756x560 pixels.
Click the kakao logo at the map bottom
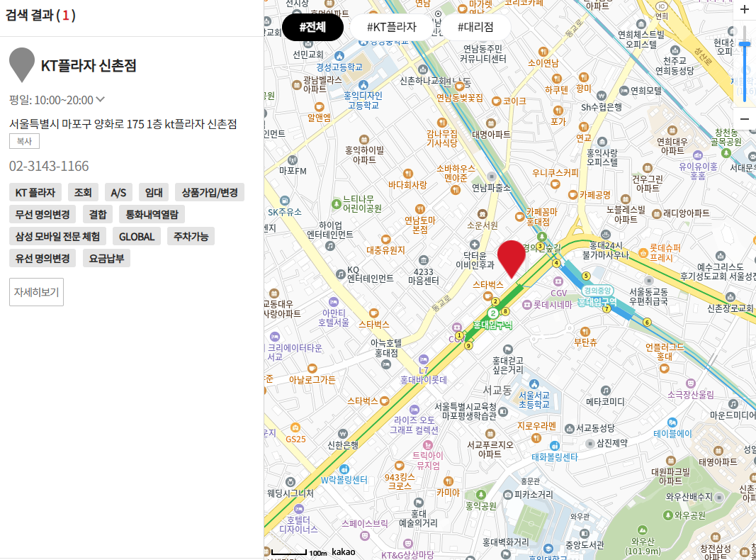pyautogui.click(x=342, y=551)
